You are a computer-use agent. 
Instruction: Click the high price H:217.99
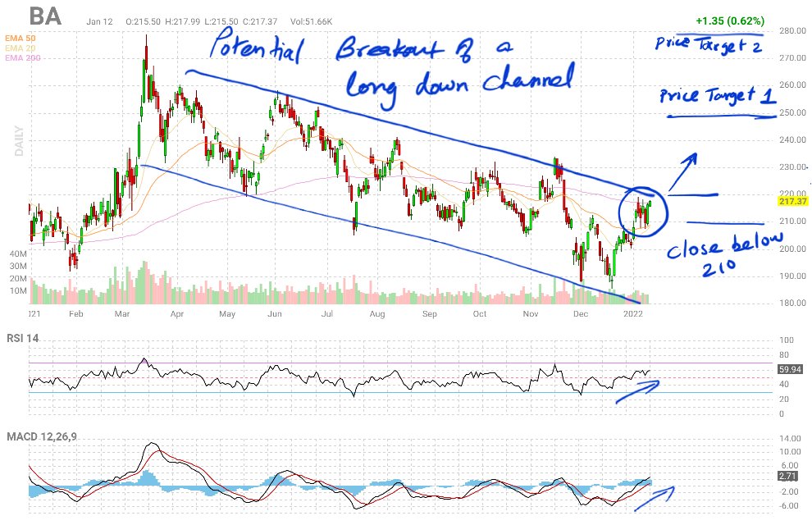coord(182,22)
